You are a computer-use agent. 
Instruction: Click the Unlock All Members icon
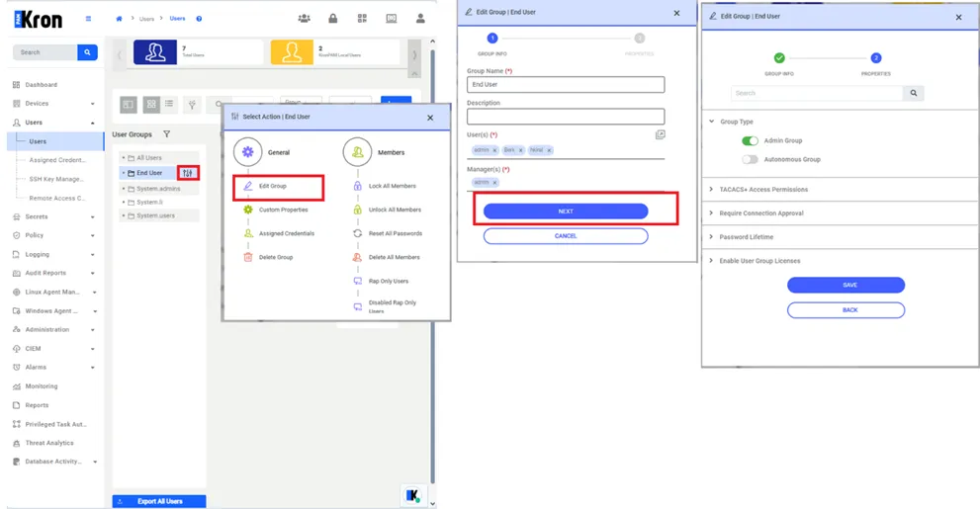[x=358, y=210]
